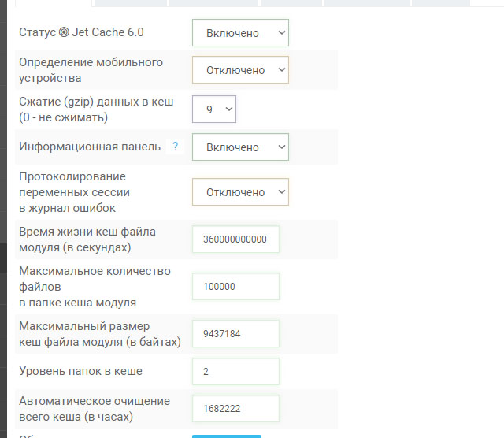Screen dimensions: 504x438
Task: Click the max cache file size field
Action: pos(235,334)
